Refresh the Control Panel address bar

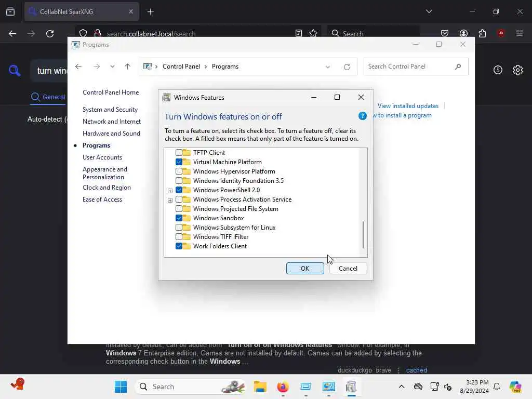(x=347, y=67)
